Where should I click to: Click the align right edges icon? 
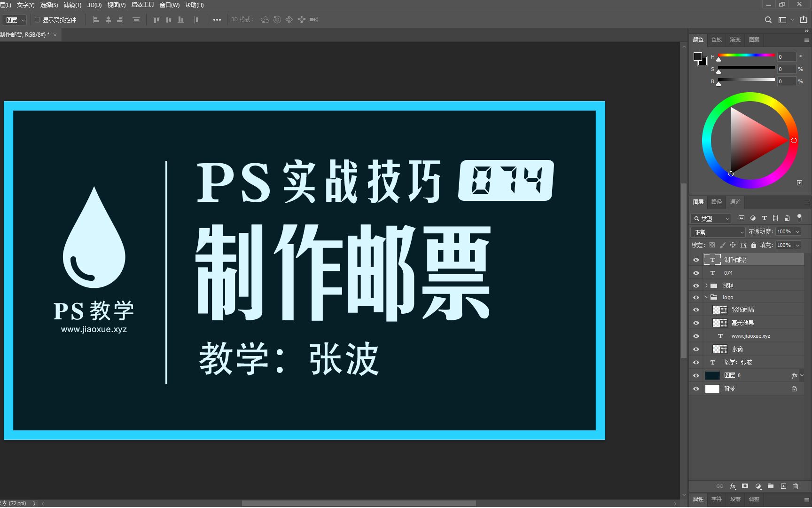click(120, 20)
